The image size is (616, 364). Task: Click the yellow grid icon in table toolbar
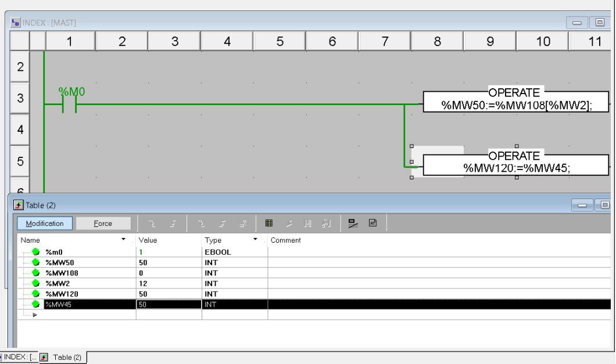[x=268, y=223]
